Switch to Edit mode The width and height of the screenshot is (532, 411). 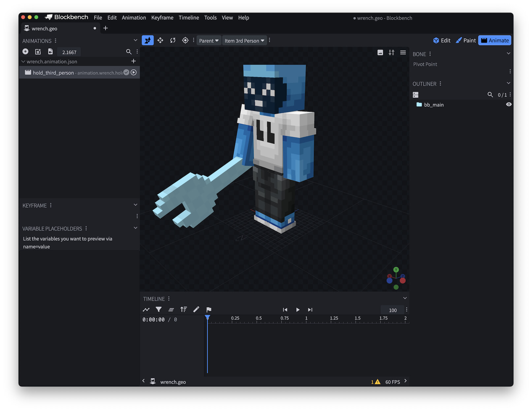point(442,40)
